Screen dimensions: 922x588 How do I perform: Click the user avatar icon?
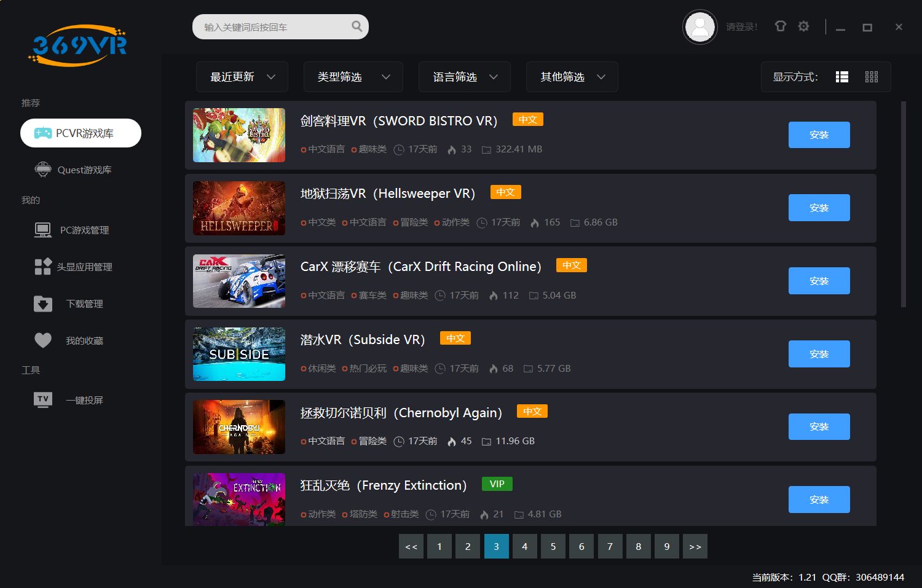pyautogui.click(x=699, y=27)
